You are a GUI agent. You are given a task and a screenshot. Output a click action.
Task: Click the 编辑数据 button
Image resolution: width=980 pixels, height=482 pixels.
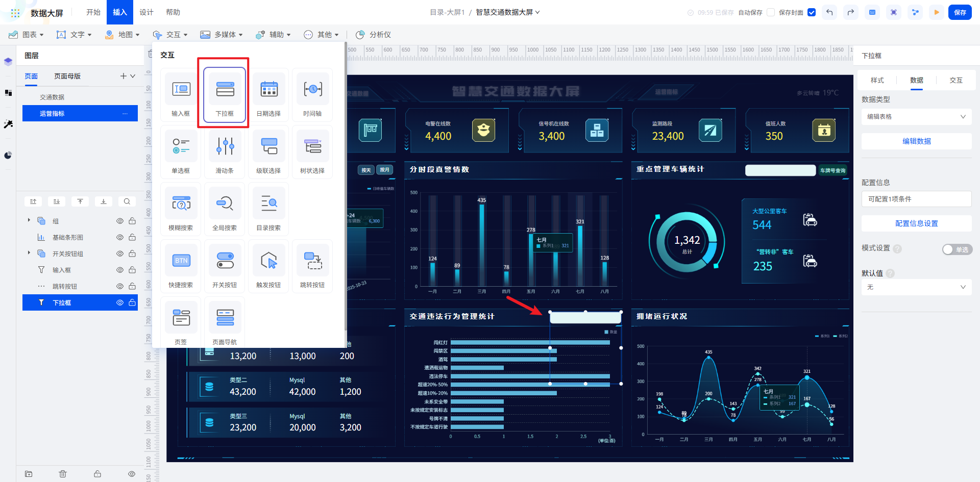tap(916, 141)
